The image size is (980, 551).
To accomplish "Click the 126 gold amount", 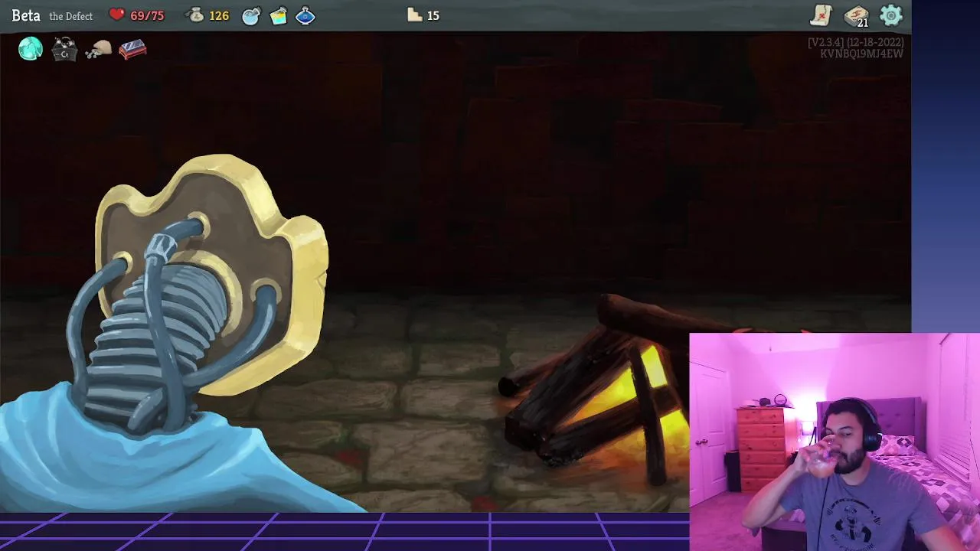I will click(219, 16).
